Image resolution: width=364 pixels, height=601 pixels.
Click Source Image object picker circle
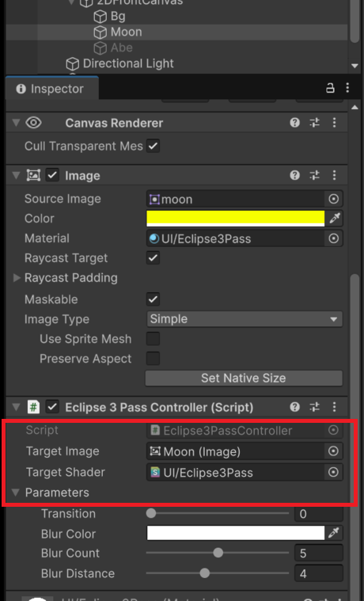tap(334, 199)
